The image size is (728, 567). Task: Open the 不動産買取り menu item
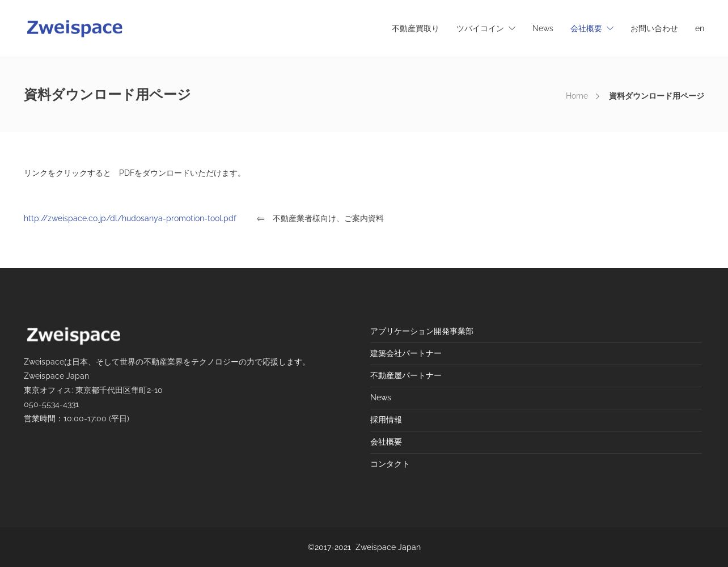(415, 28)
